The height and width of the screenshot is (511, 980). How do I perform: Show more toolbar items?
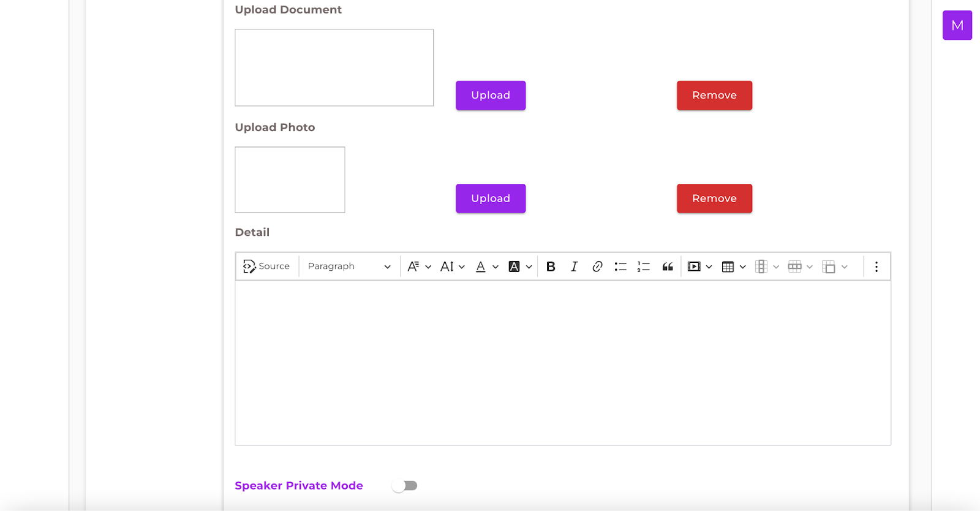tap(876, 267)
